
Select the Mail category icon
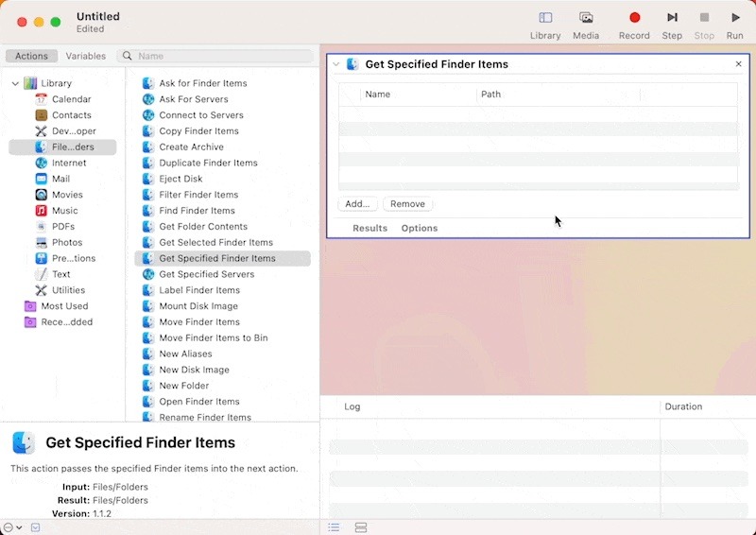[42, 179]
